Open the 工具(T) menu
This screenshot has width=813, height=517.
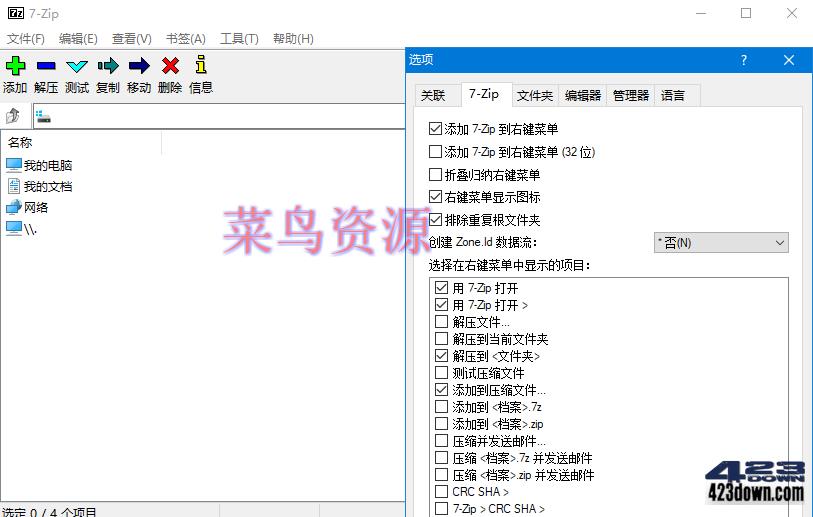pyautogui.click(x=239, y=39)
